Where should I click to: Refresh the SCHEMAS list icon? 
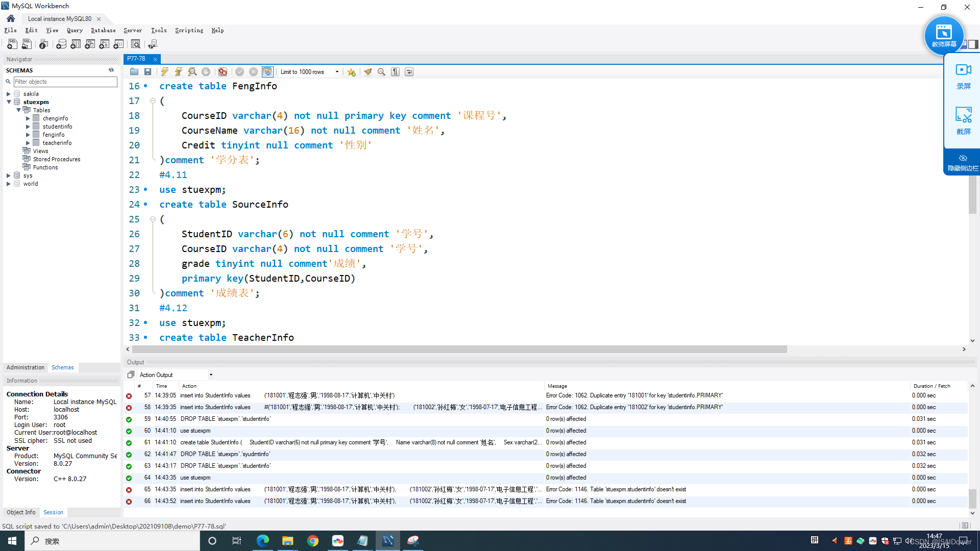pos(111,70)
